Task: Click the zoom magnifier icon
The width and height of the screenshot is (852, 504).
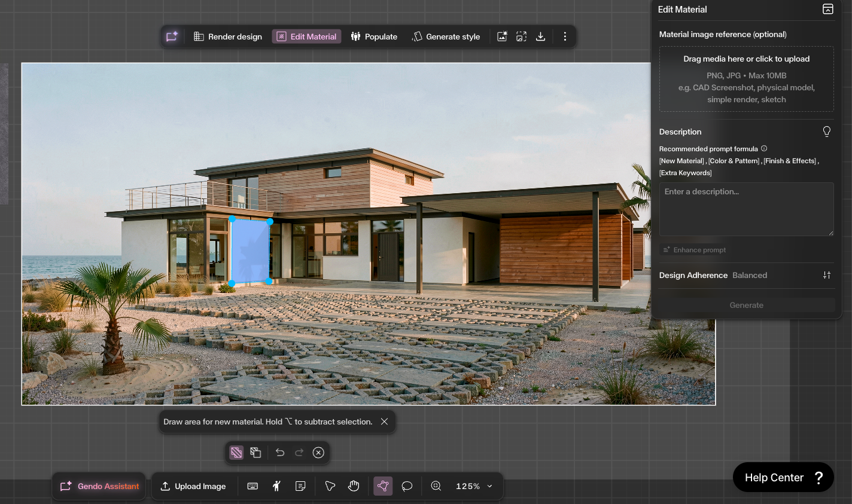Action: pyautogui.click(x=436, y=486)
